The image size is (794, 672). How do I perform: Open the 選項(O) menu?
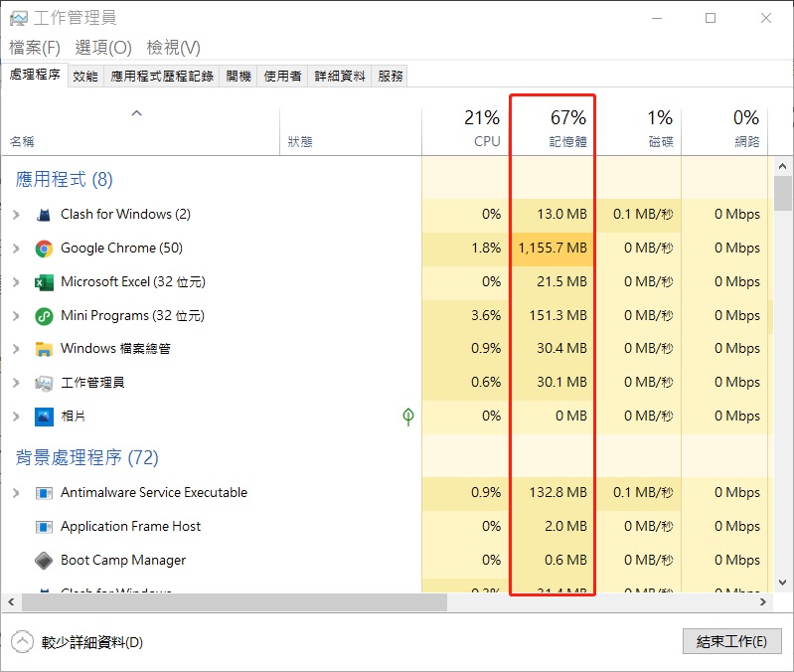103,48
